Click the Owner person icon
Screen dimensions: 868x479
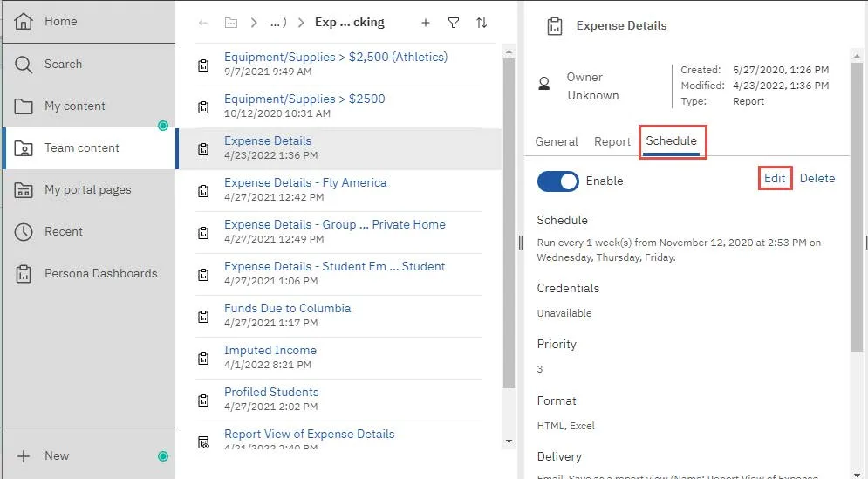coord(544,84)
